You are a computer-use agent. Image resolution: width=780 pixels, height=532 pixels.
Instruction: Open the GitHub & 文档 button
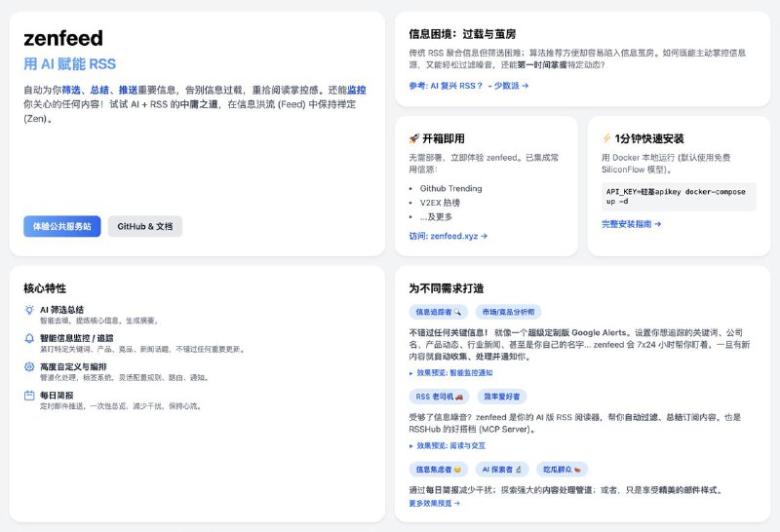[x=144, y=226]
